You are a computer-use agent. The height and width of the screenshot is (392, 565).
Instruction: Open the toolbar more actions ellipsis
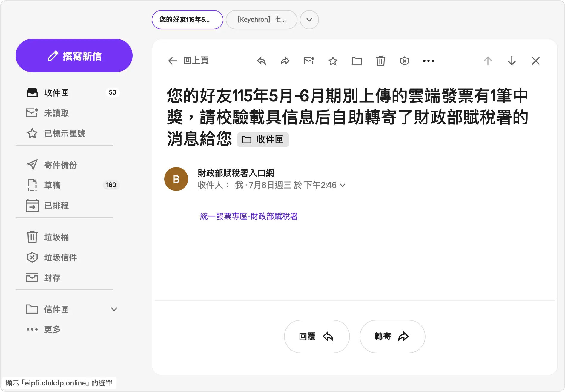429,61
